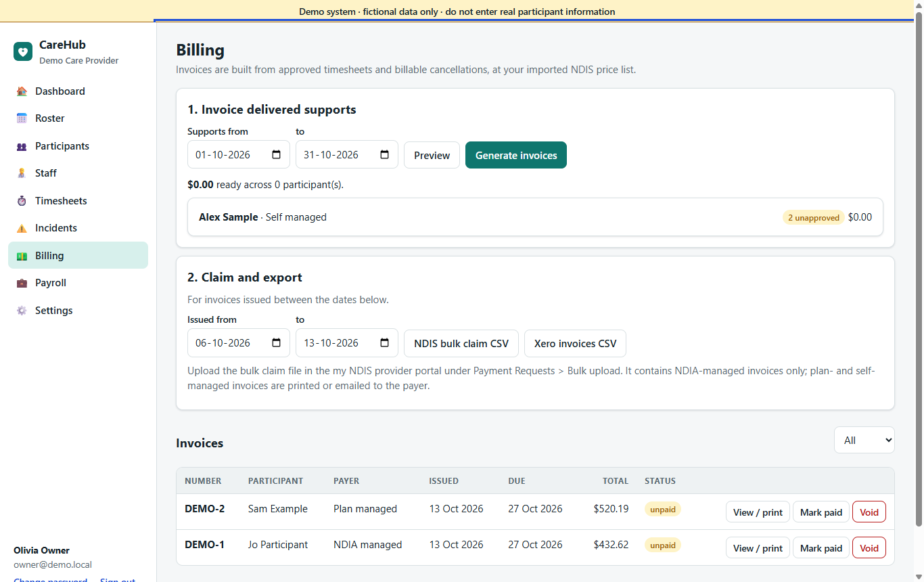Click the Dashboard house icon
924x582 pixels.
pos(22,91)
